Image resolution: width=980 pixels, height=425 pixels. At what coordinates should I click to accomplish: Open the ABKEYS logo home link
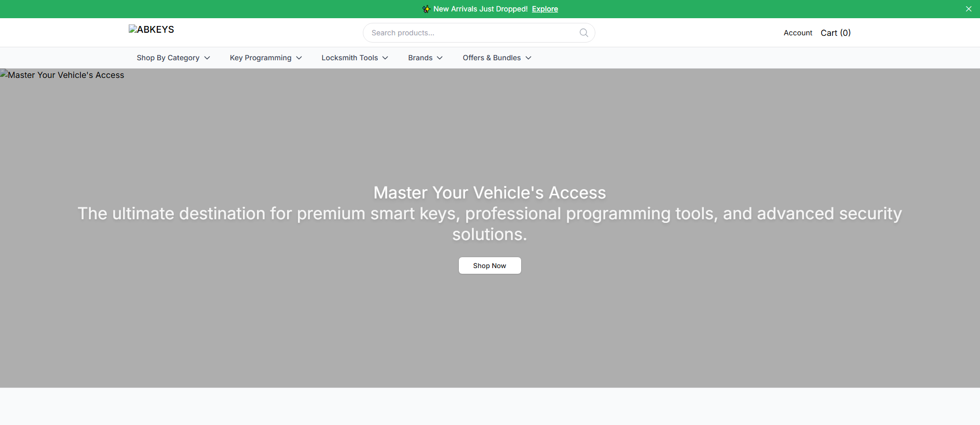tap(152, 30)
